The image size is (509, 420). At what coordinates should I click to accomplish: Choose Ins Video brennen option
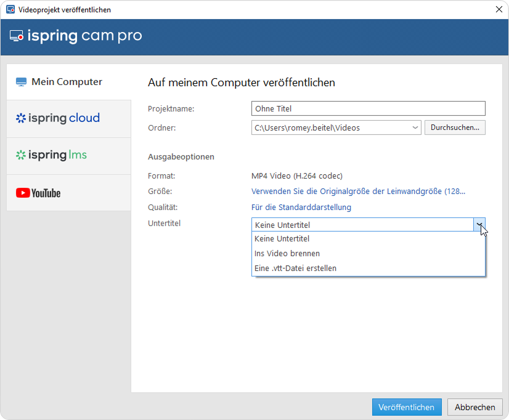[x=368, y=254]
